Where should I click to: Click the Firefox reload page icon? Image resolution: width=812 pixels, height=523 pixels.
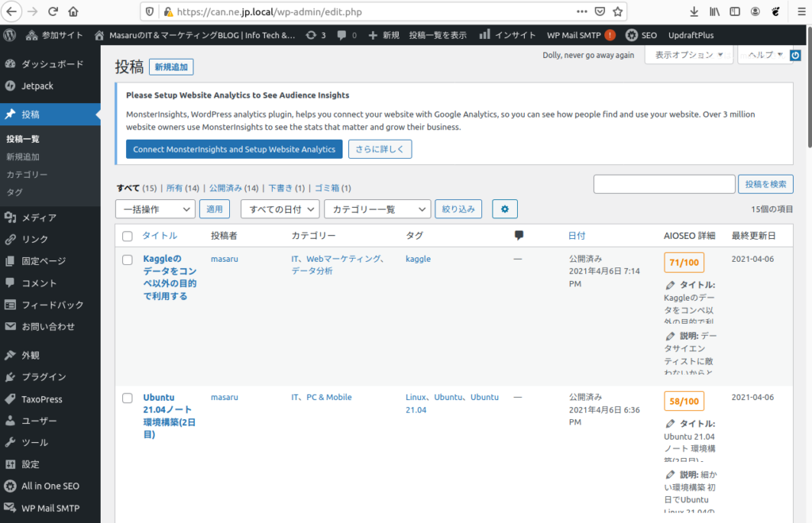tap(53, 12)
